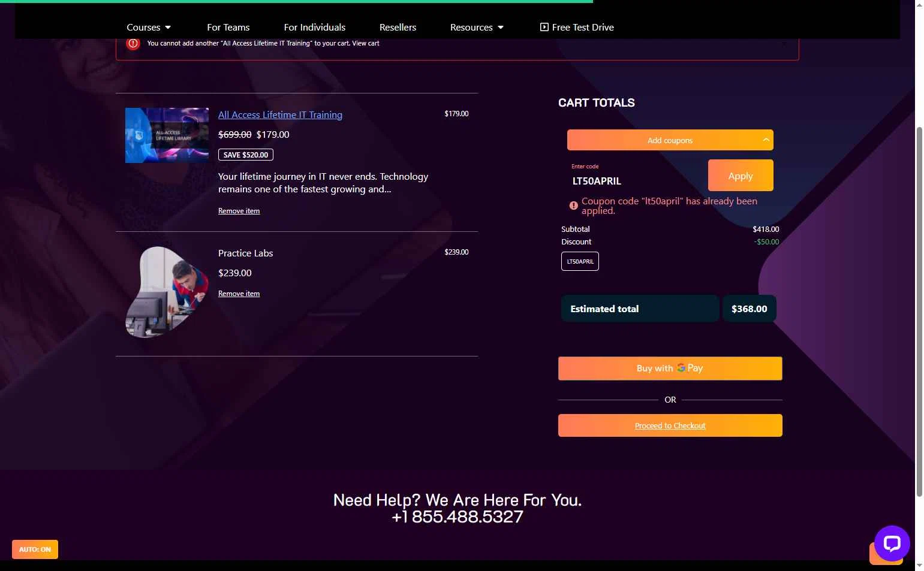
Task: Toggle the AUTO: ON button
Action: (x=35, y=549)
